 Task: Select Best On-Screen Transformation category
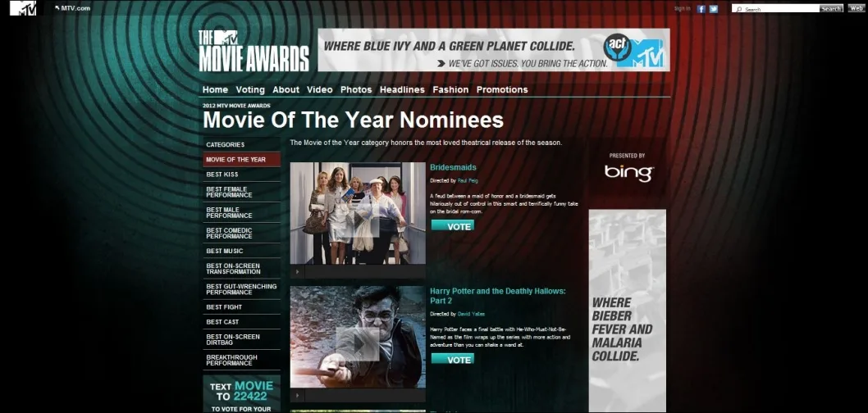(241, 269)
